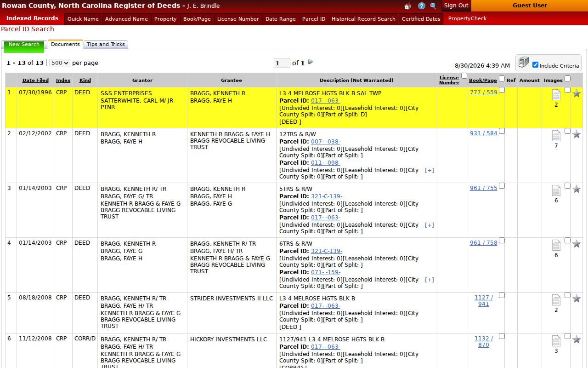This screenshot has width=588, height=368.
Task: Tick the License Number column header checkbox
Action: [464, 76]
